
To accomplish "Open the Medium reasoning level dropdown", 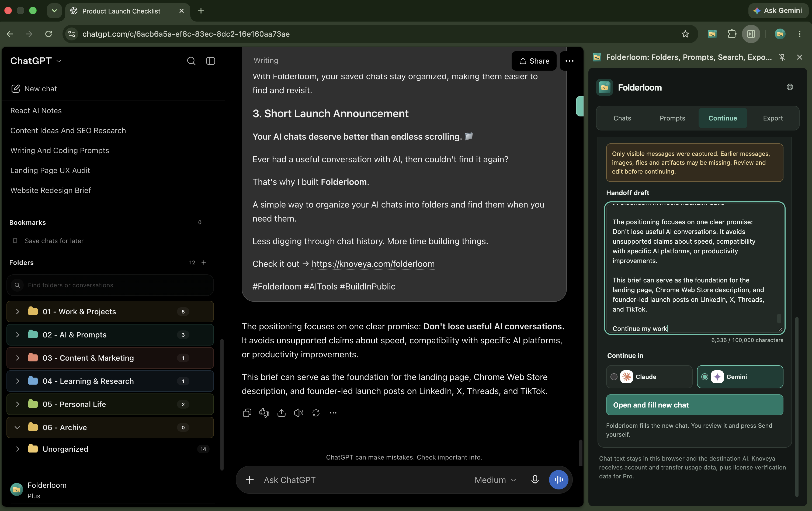I will [x=495, y=480].
